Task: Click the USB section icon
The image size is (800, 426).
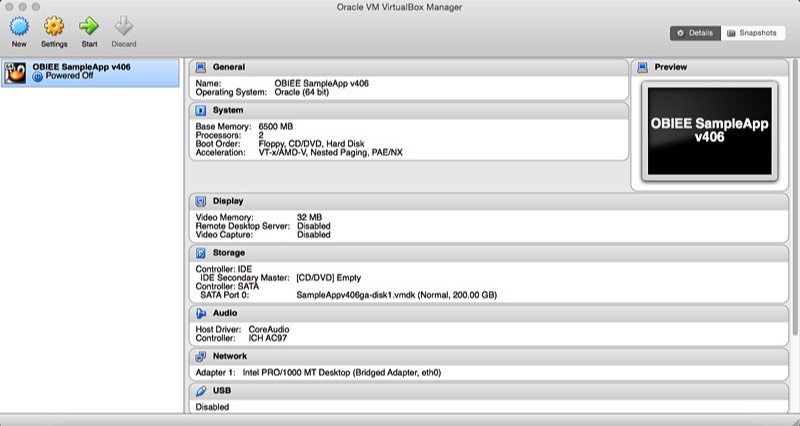Action: pos(201,391)
